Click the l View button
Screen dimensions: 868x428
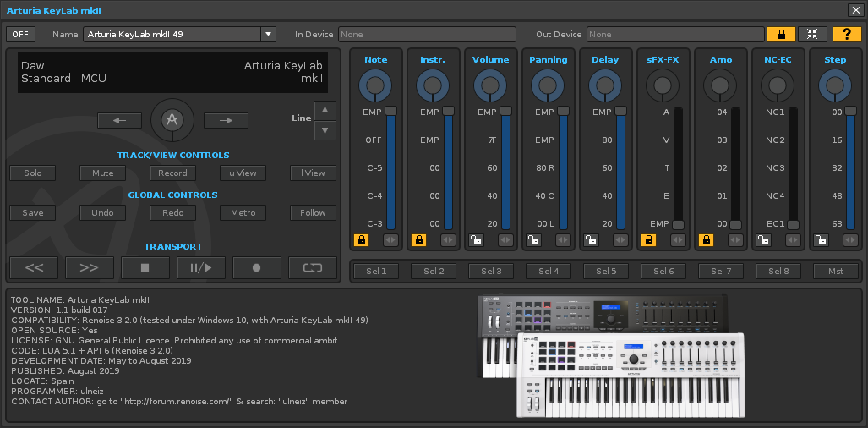tap(314, 173)
